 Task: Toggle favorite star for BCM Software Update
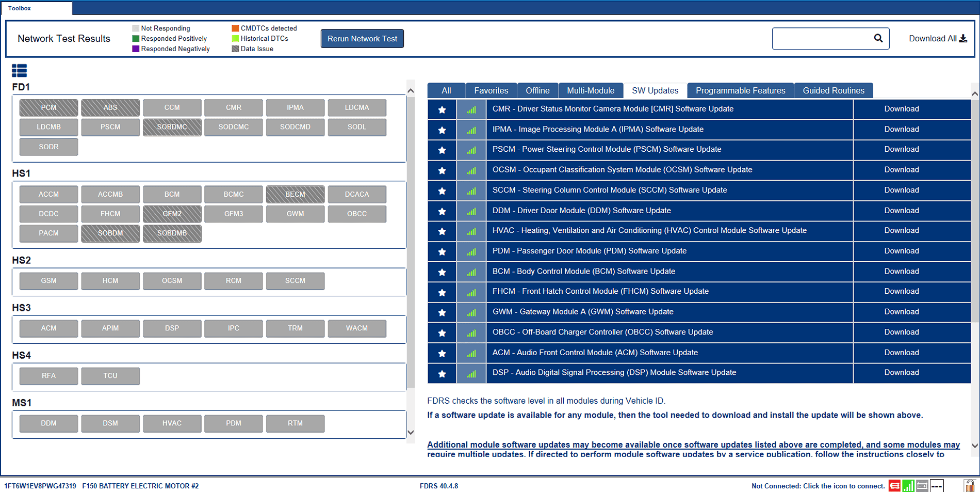point(442,272)
